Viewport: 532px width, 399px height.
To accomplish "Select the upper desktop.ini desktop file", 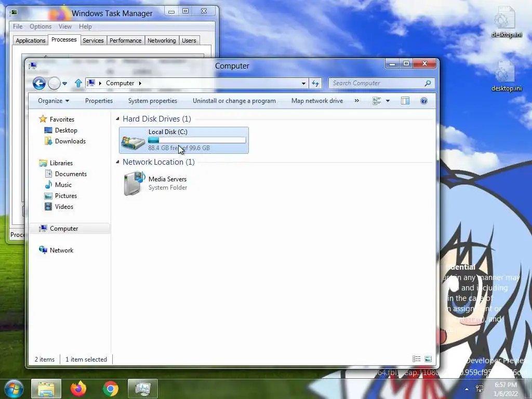I will pos(506,22).
